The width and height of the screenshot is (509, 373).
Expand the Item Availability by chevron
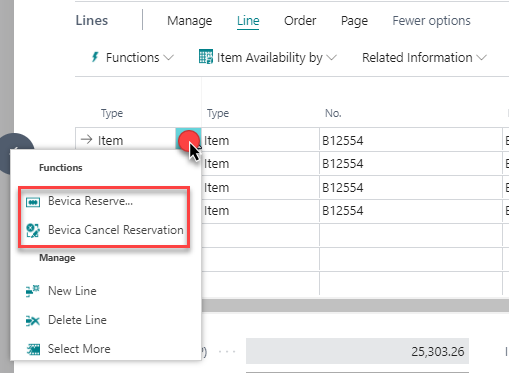(x=331, y=58)
